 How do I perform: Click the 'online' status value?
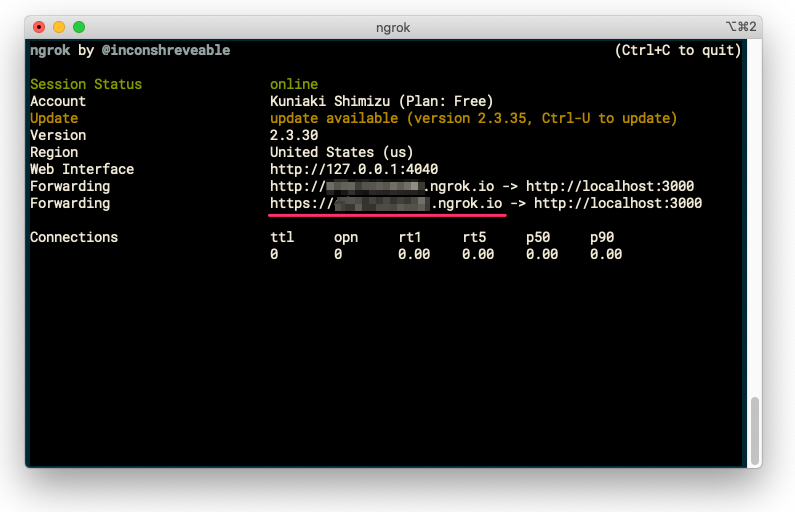pyautogui.click(x=294, y=84)
